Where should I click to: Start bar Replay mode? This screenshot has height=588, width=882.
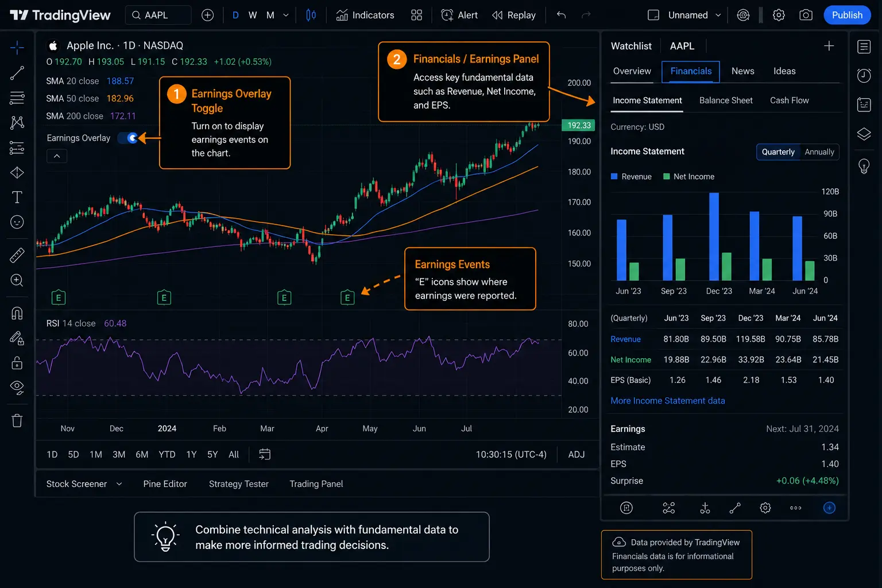tap(514, 16)
